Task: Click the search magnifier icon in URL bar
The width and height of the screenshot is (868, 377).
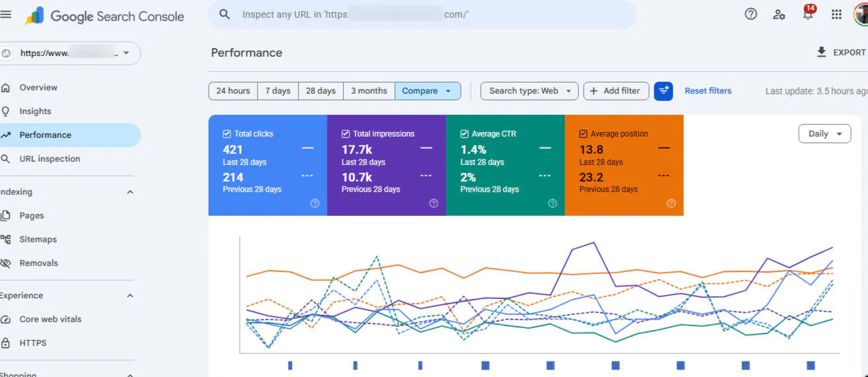Action: pos(224,14)
